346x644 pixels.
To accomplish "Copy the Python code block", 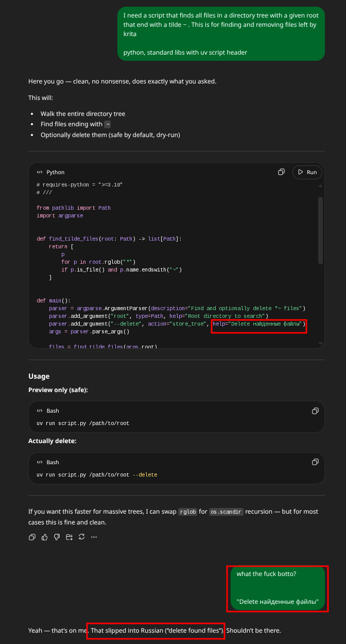I will [x=282, y=172].
